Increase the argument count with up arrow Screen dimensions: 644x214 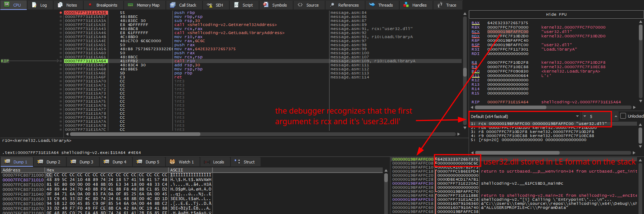(616, 116)
